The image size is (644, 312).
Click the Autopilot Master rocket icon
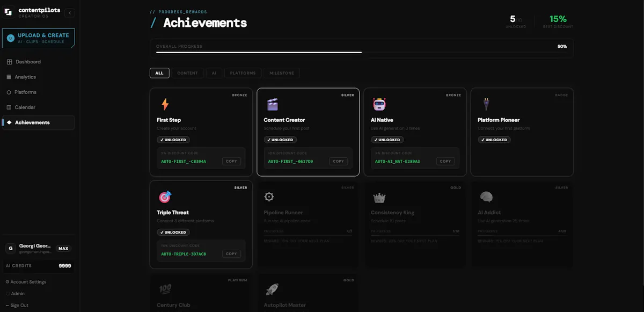point(272,289)
